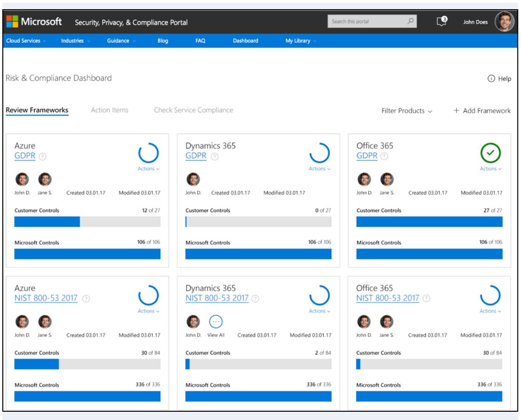This screenshot has height=420, width=521.
Task: Click the Search this portal field
Action: [x=372, y=21]
